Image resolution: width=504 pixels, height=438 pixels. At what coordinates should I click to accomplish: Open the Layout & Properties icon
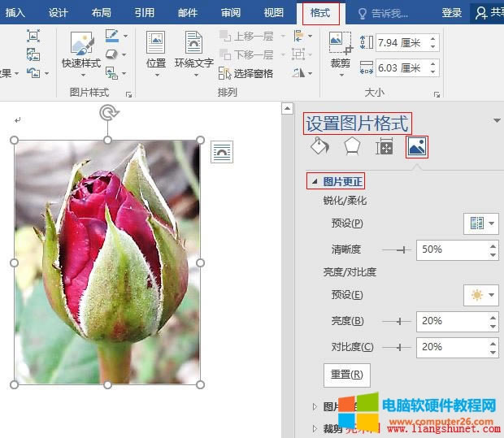(x=384, y=146)
